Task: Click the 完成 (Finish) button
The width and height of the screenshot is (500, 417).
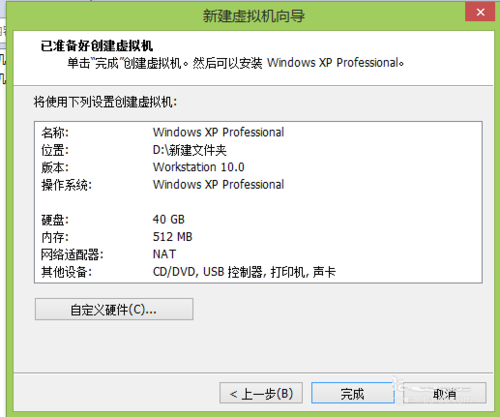Action: [x=353, y=393]
